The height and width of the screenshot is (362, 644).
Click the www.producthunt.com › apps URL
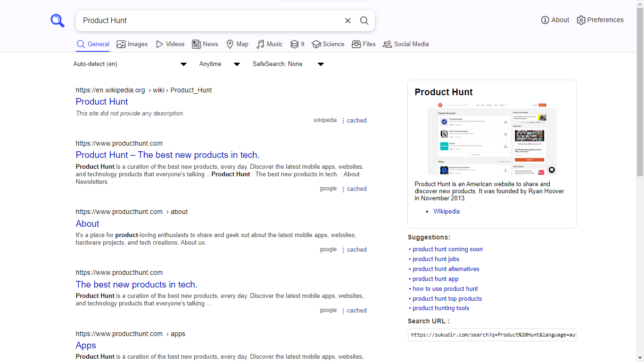tap(131, 334)
